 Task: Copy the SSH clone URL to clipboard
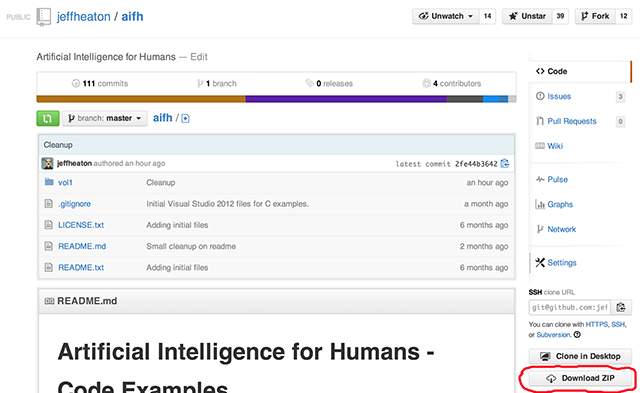[x=621, y=307]
